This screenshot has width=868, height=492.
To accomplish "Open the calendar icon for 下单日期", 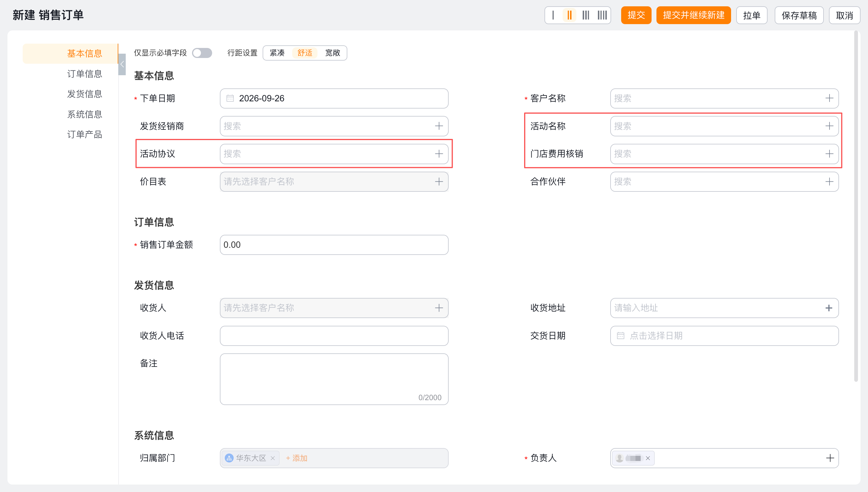I will click(x=230, y=98).
